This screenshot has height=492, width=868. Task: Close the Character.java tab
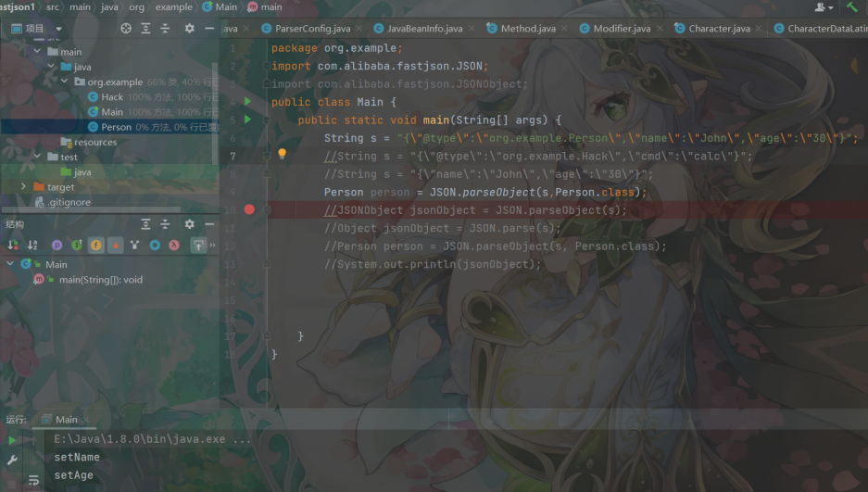(759, 28)
